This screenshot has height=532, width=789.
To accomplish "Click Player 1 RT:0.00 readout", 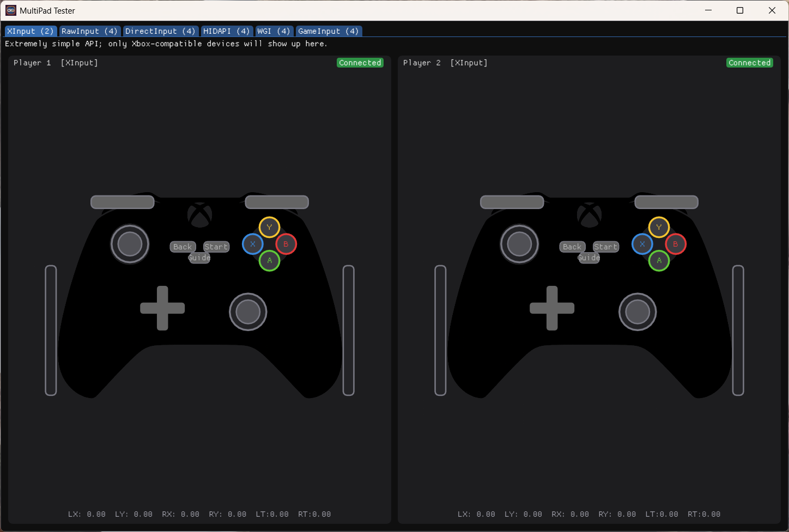I will [314, 514].
